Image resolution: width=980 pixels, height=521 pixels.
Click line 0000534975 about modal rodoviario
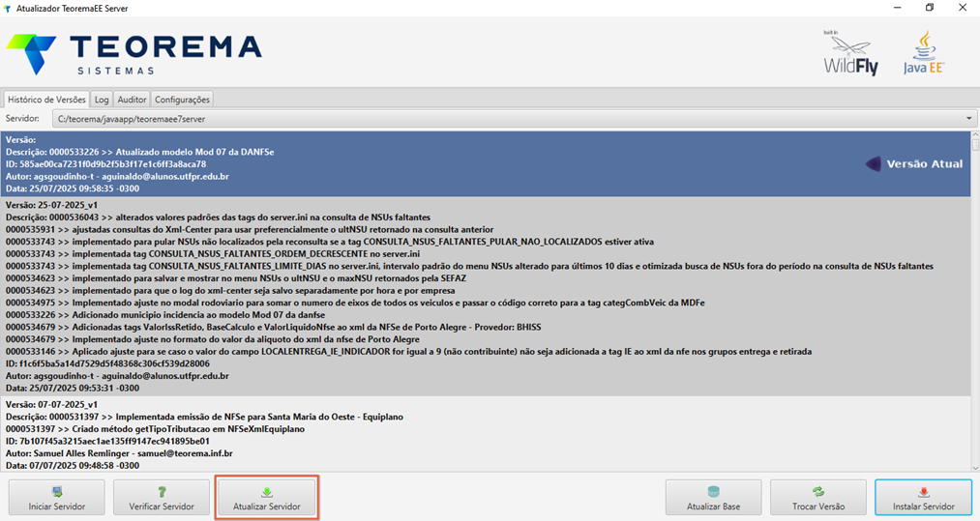click(355, 303)
